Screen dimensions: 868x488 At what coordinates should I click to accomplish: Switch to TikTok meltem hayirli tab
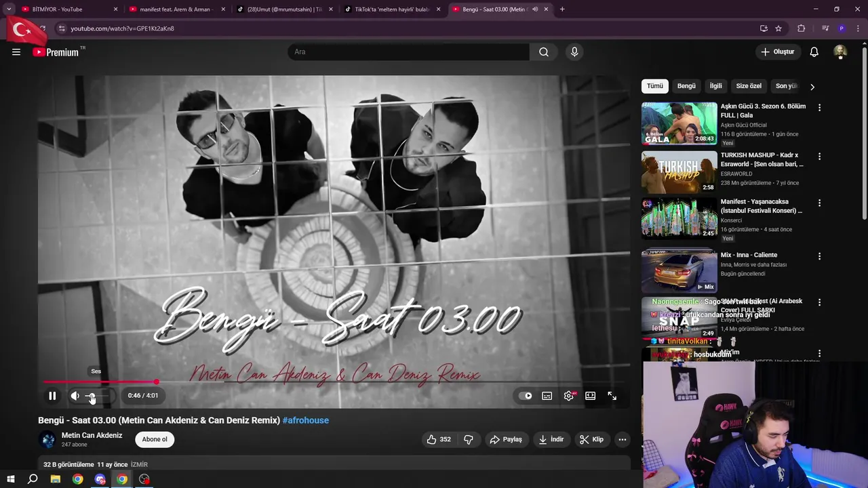tap(391, 9)
